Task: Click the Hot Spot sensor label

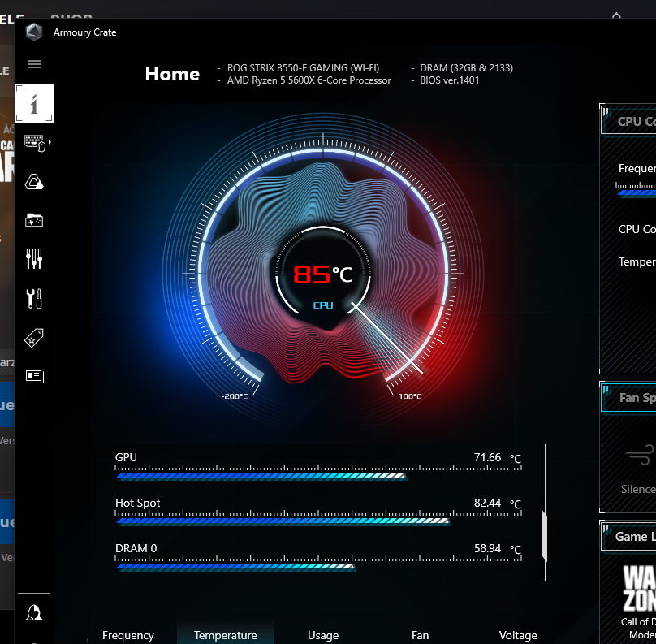Action: 138,503
